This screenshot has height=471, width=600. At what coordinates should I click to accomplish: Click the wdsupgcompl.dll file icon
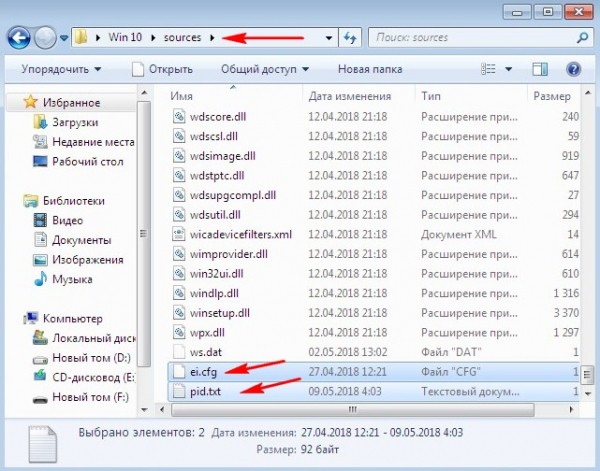click(x=179, y=195)
